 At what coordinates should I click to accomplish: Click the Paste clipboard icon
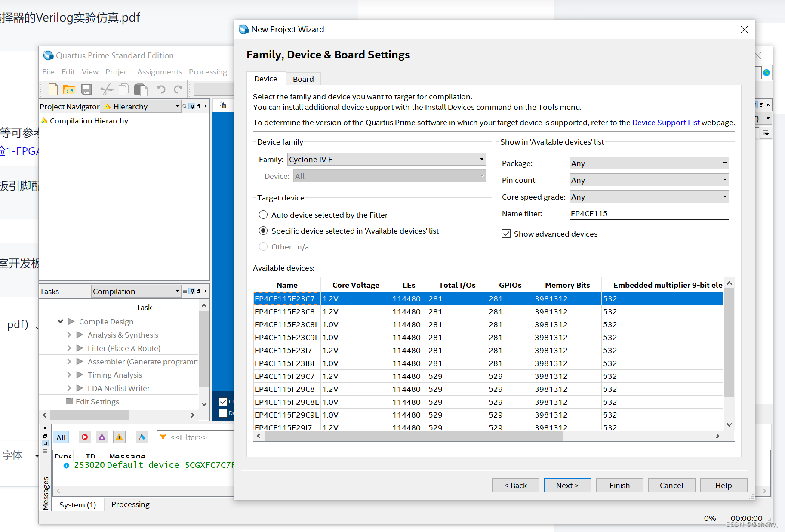(x=141, y=89)
